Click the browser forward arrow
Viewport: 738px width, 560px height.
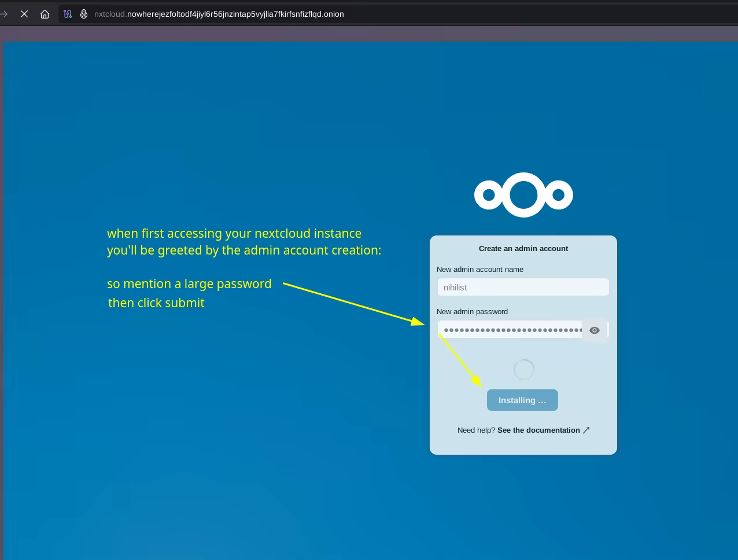coord(4,14)
